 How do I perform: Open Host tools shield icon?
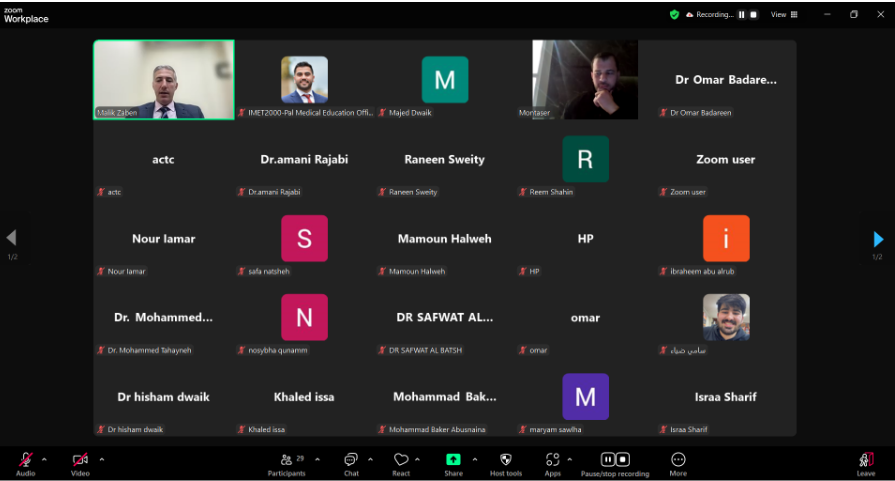pyautogui.click(x=506, y=461)
